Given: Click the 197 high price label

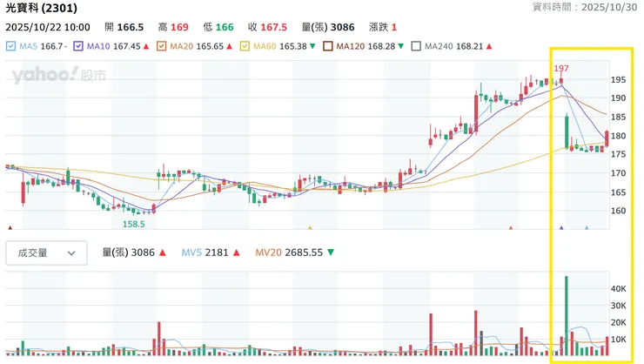Looking at the screenshot, I should (x=561, y=69).
